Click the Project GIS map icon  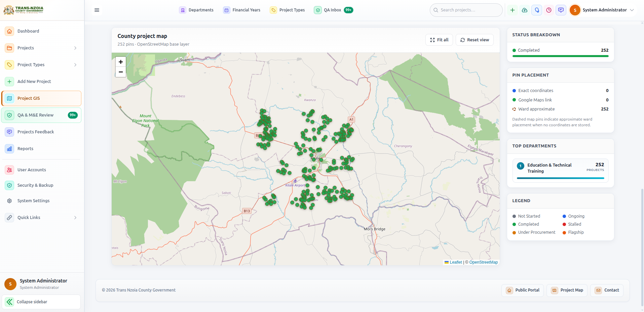click(x=9, y=98)
